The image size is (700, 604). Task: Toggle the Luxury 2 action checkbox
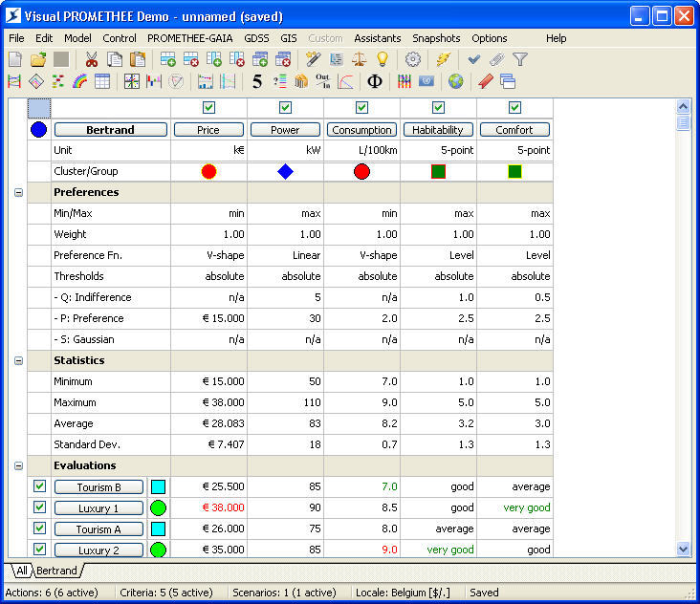39,550
